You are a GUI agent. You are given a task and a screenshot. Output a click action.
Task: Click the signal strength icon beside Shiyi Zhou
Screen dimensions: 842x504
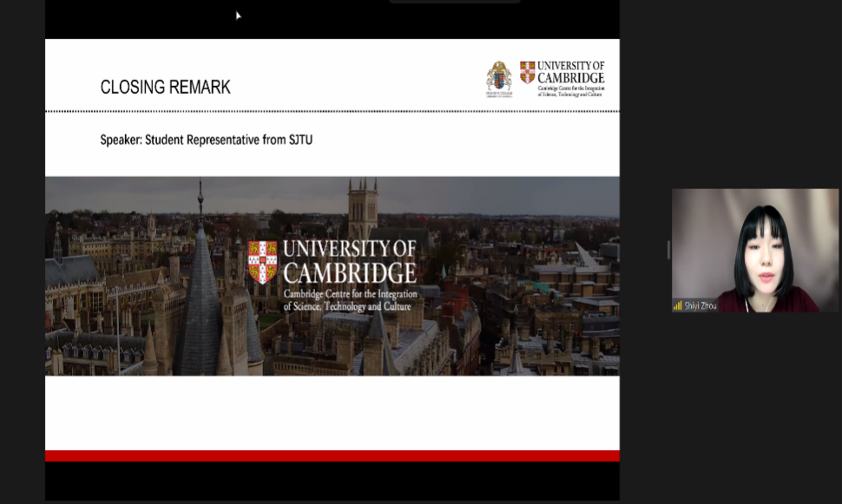(678, 306)
